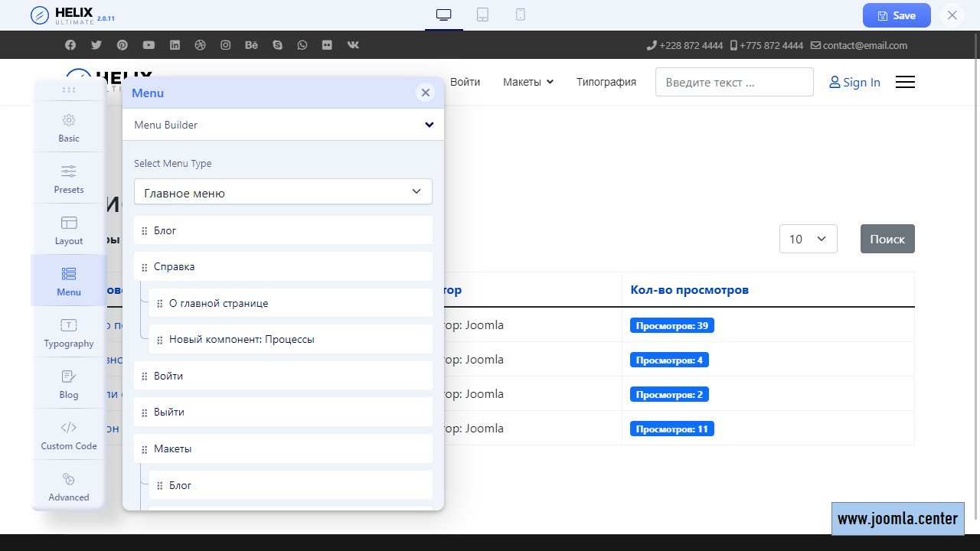Click the Save button

pyautogui.click(x=896, y=15)
